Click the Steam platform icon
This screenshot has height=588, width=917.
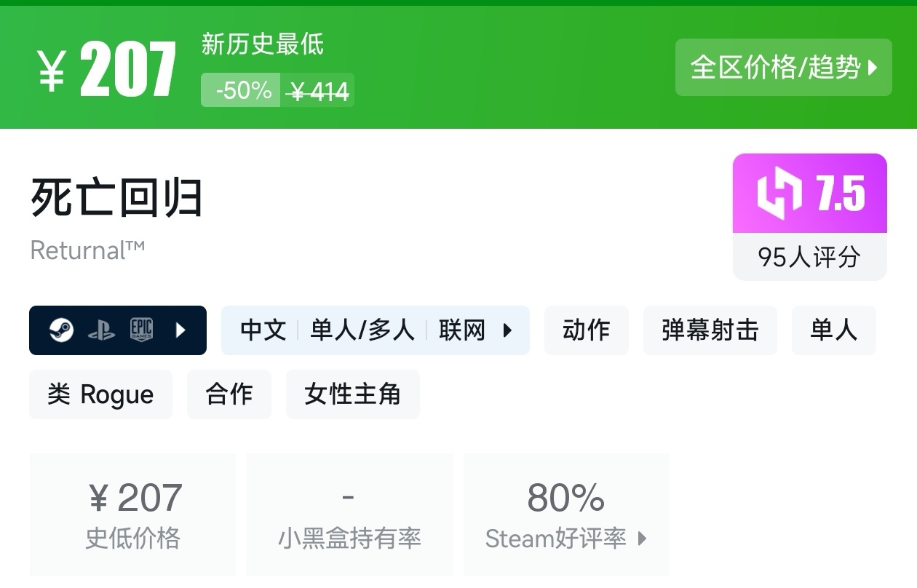[x=62, y=330]
